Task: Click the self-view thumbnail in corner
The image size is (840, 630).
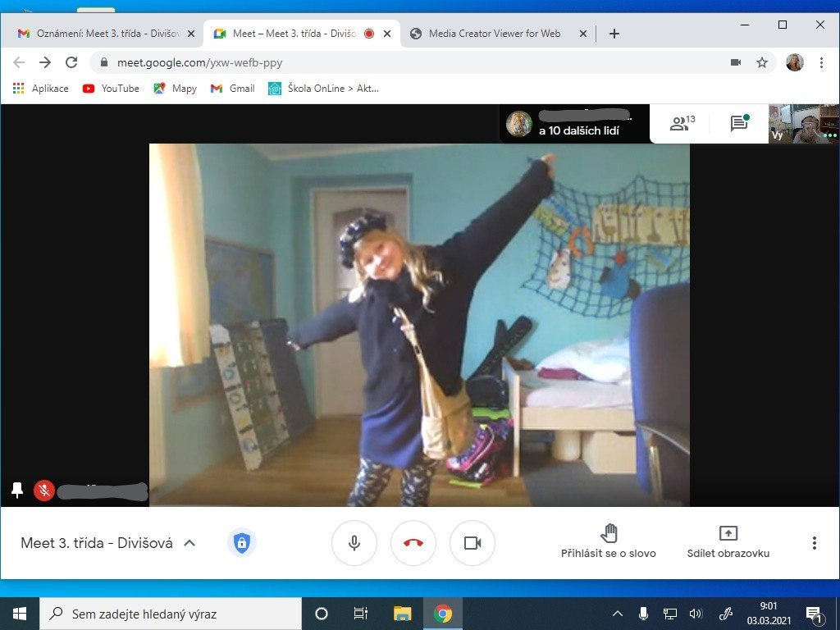Action: coord(804,124)
